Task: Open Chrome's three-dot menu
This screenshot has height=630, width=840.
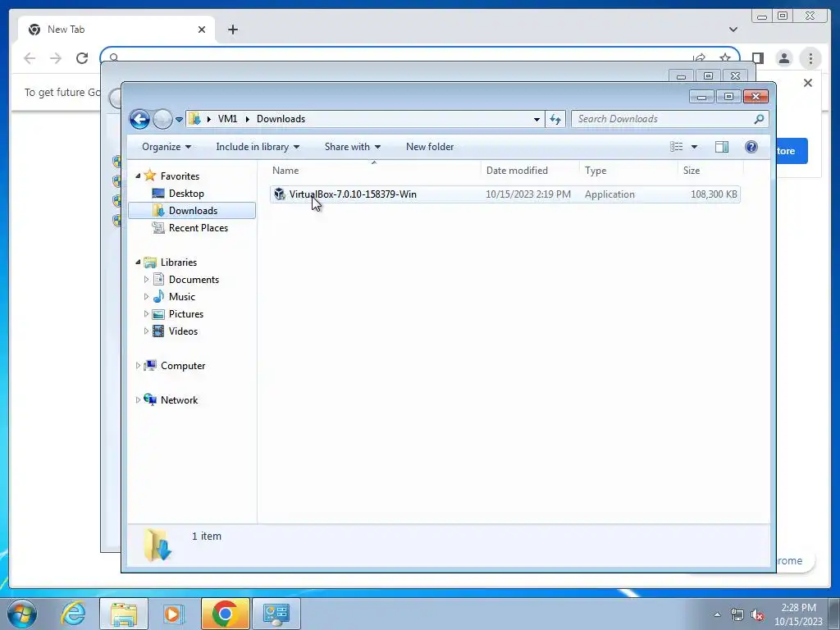Action: [x=810, y=58]
